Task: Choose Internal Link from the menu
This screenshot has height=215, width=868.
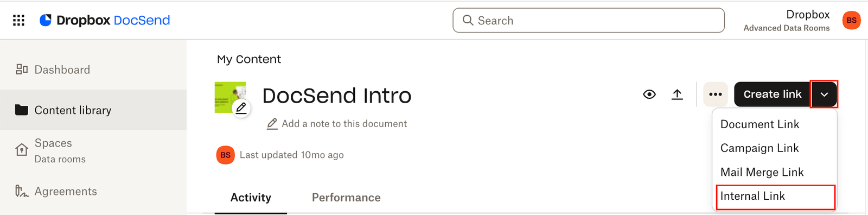Action: tap(775, 197)
